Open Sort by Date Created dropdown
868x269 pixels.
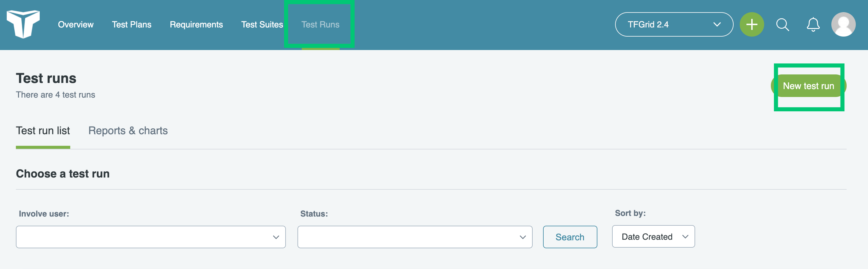(x=653, y=237)
